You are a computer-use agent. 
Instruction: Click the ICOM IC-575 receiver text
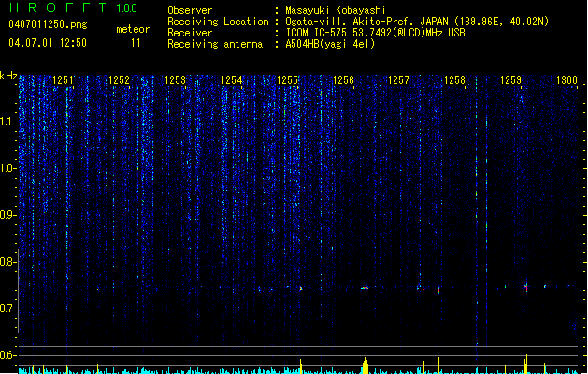pos(375,33)
